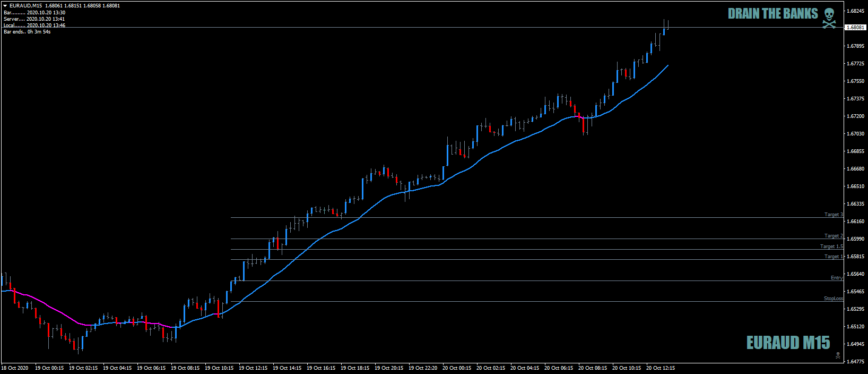868x374 pixels.
Task: Click the 'Target 2' line label
Action: pyautogui.click(x=834, y=236)
